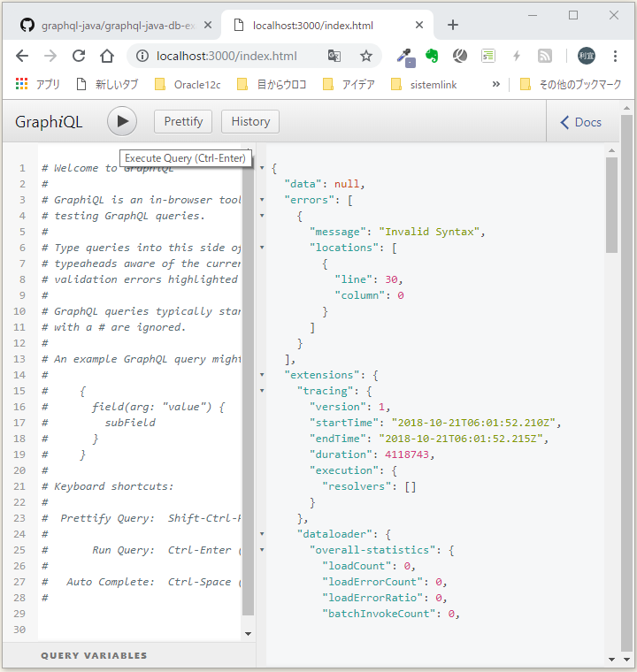The image size is (637, 672).
Task: Run the query with the Execute button
Action: tap(122, 122)
